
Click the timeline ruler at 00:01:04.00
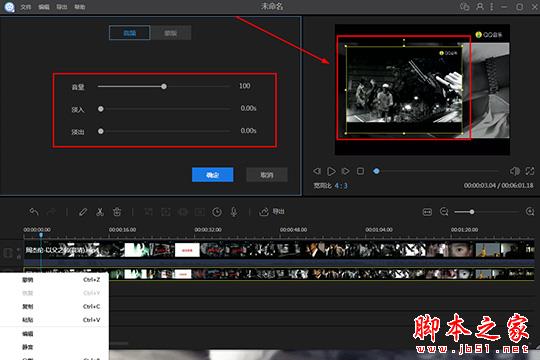[x=379, y=230]
